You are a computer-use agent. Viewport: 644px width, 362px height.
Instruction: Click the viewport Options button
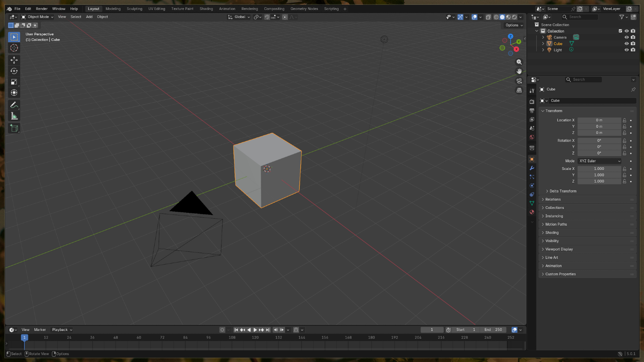[x=514, y=25]
